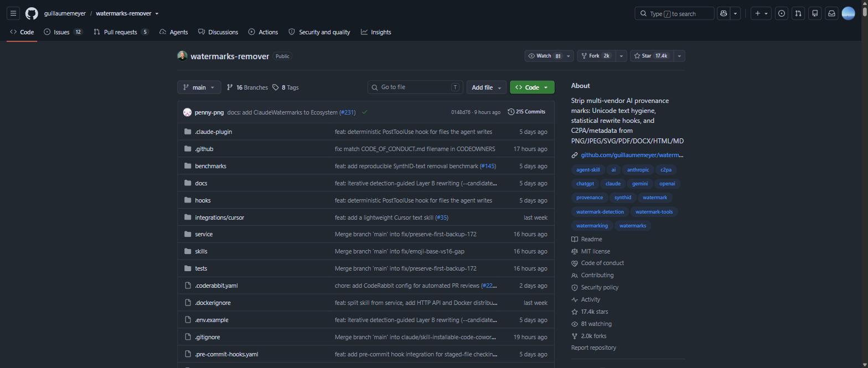The image size is (868, 368).
Task: Open the tests folder
Action: (201, 268)
